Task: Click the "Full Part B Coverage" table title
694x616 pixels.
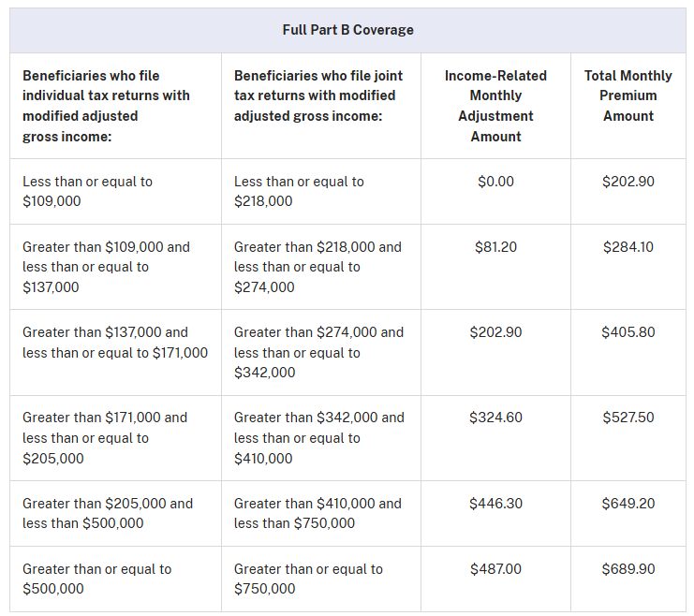Action: point(347,30)
